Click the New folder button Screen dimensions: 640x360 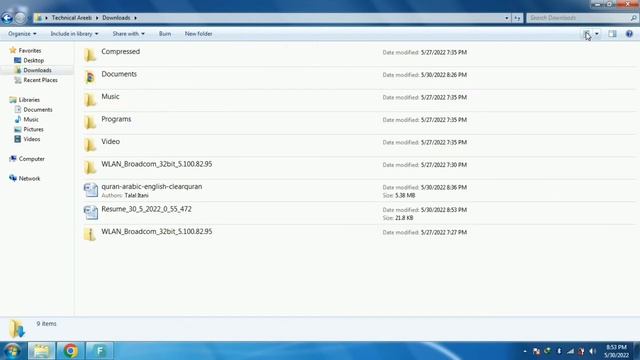[198, 34]
